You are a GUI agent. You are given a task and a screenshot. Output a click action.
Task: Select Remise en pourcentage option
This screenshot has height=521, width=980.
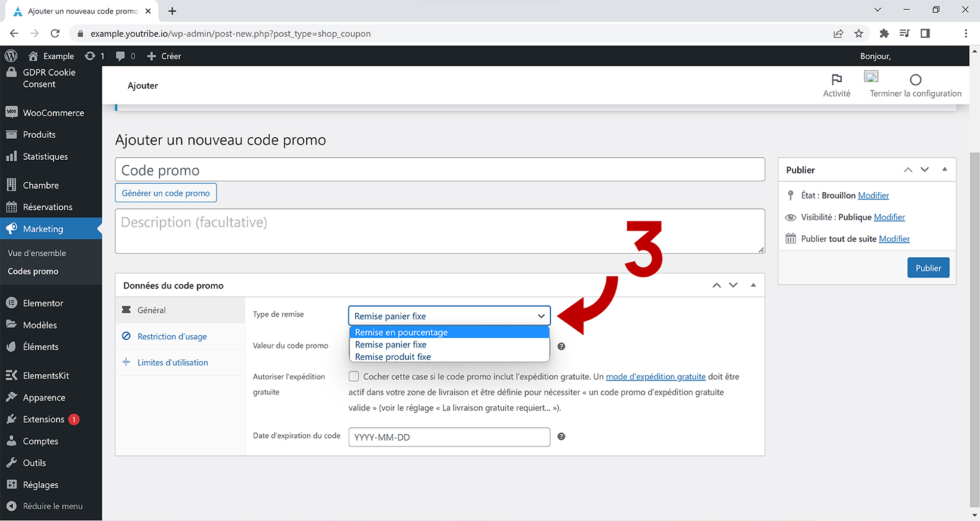tap(401, 332)
